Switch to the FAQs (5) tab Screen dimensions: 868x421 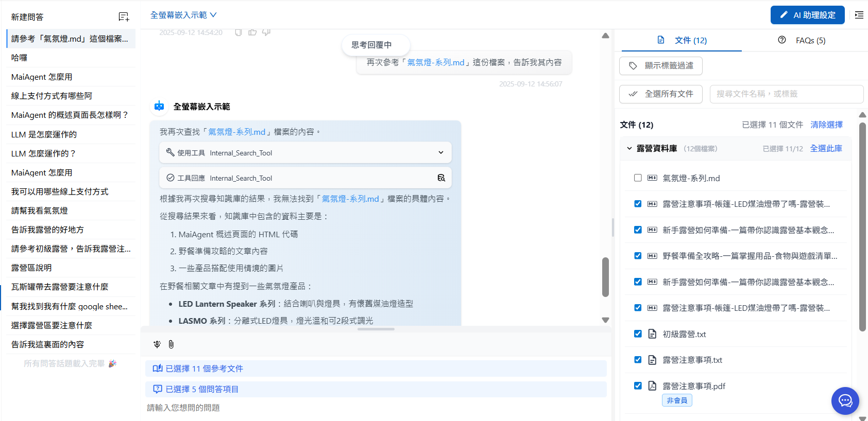802,40
